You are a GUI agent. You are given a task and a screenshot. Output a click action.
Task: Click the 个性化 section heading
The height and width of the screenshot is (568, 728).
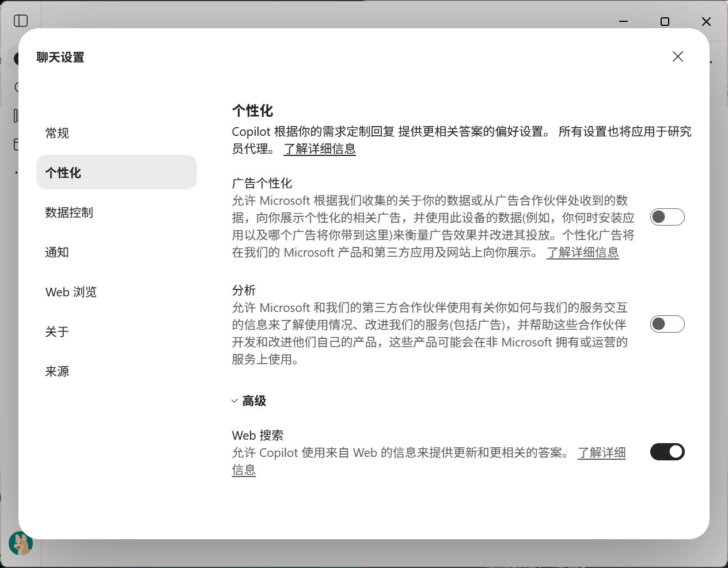[x=252, y=110]
